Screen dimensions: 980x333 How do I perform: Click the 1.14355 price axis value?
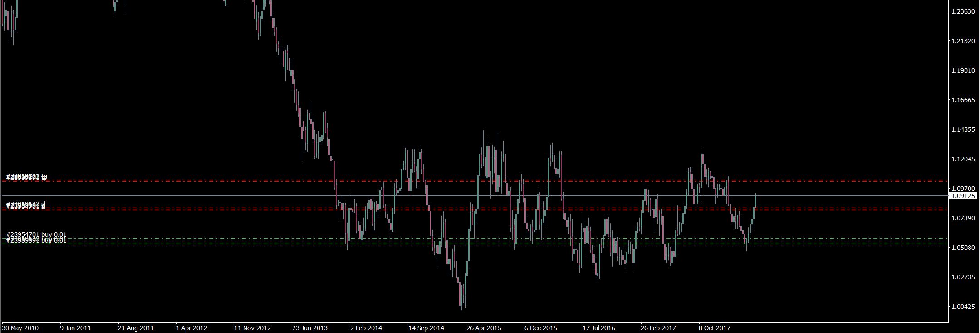point(963,129)
